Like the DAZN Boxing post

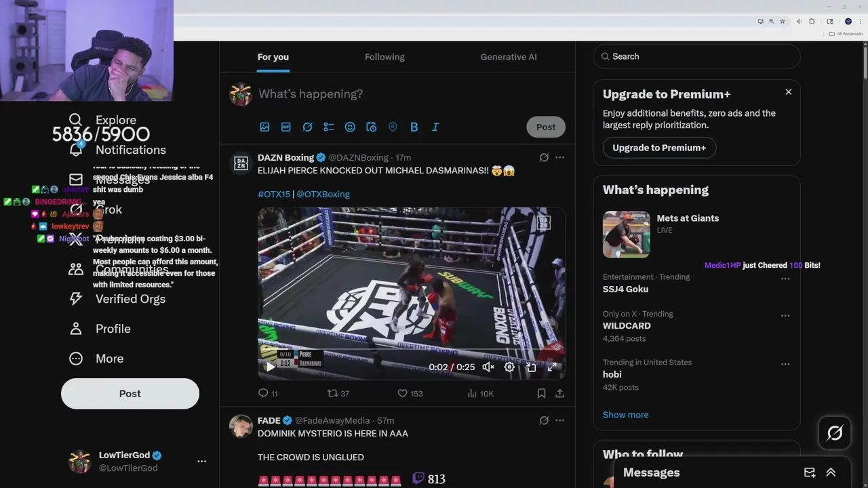point(402,393)
